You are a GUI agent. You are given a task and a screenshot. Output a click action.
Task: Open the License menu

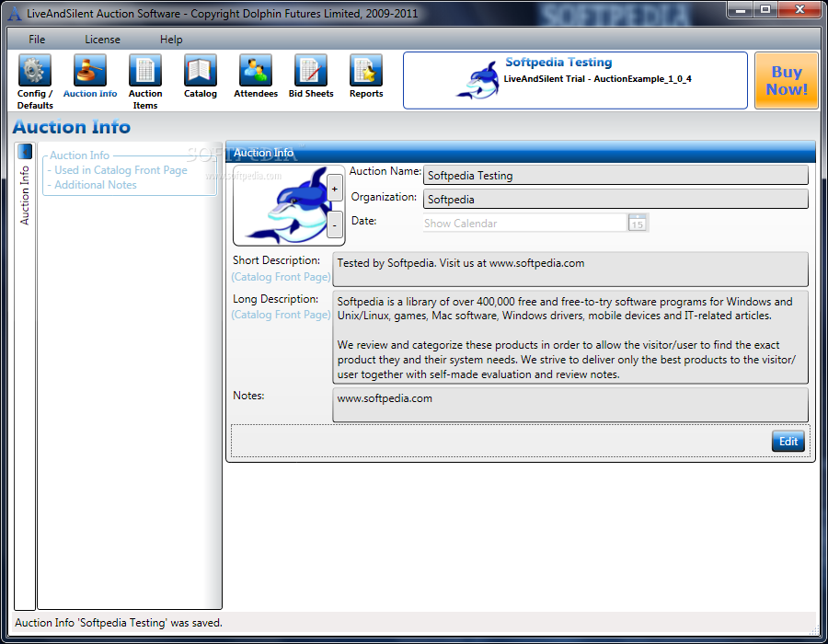[x=102, y=40]
